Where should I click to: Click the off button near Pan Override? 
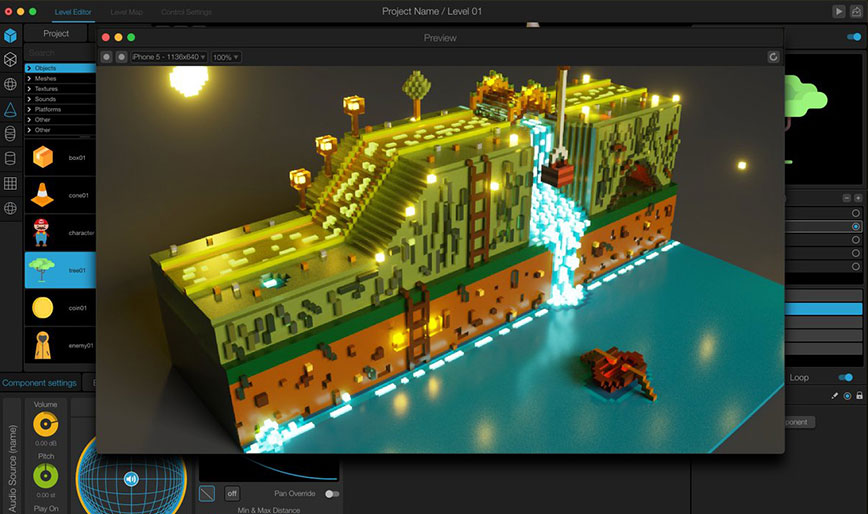pyautogui.click(x=232, y=493)
